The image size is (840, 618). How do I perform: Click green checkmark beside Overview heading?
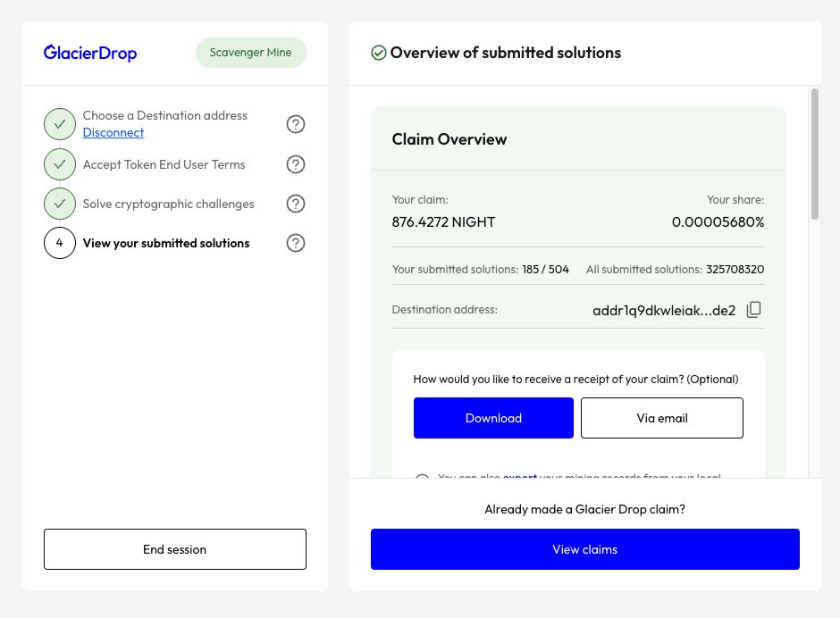379,53
